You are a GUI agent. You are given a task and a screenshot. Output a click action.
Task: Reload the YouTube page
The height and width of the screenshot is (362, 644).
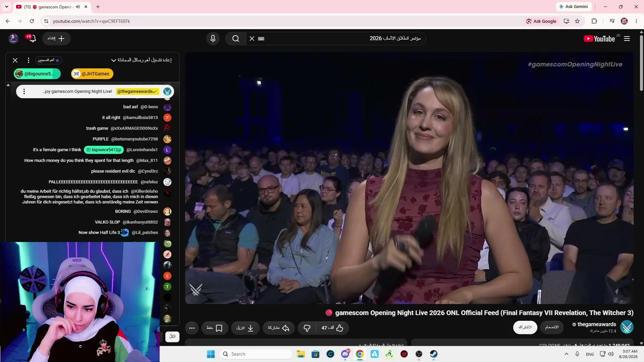coord(32,21)
